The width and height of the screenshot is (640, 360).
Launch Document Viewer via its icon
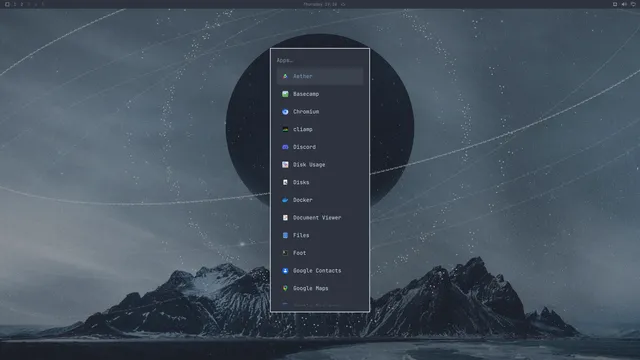(285, 218)
